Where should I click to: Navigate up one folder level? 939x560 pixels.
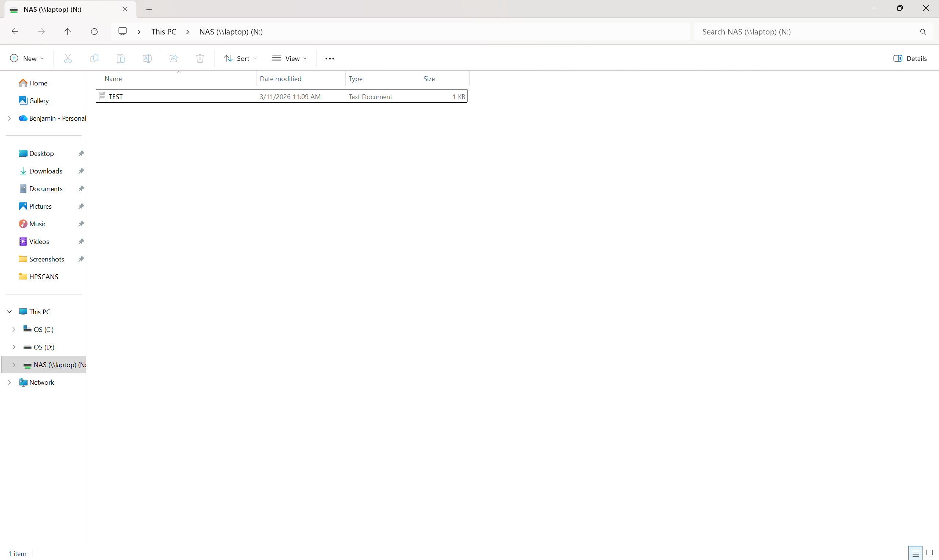point(68,31)
